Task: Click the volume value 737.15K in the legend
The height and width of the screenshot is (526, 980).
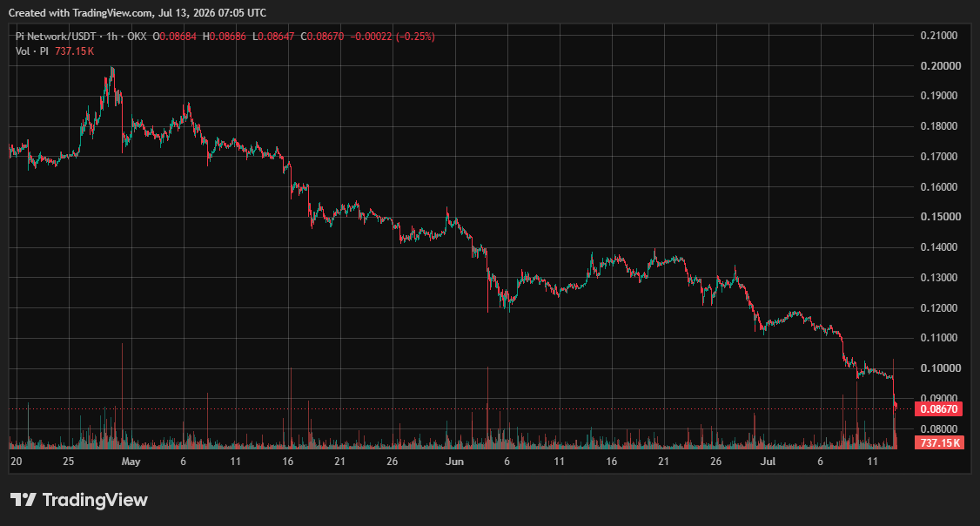Action: [x=74, y=51]
